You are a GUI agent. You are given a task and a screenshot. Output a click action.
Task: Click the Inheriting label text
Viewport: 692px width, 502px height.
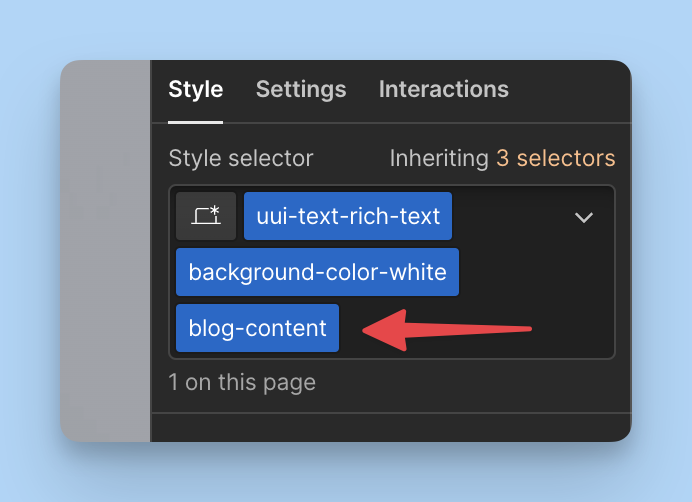point(438,158)
